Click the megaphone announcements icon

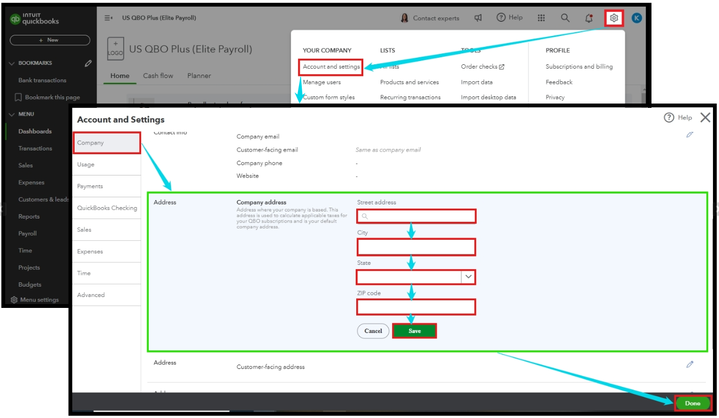coord(478,18)
